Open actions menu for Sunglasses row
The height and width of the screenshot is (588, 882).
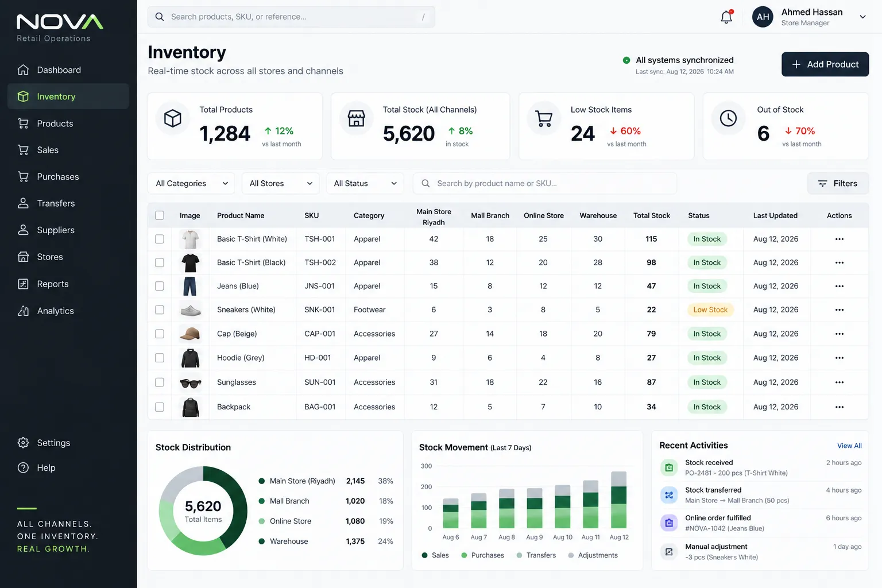pos(840,382)
